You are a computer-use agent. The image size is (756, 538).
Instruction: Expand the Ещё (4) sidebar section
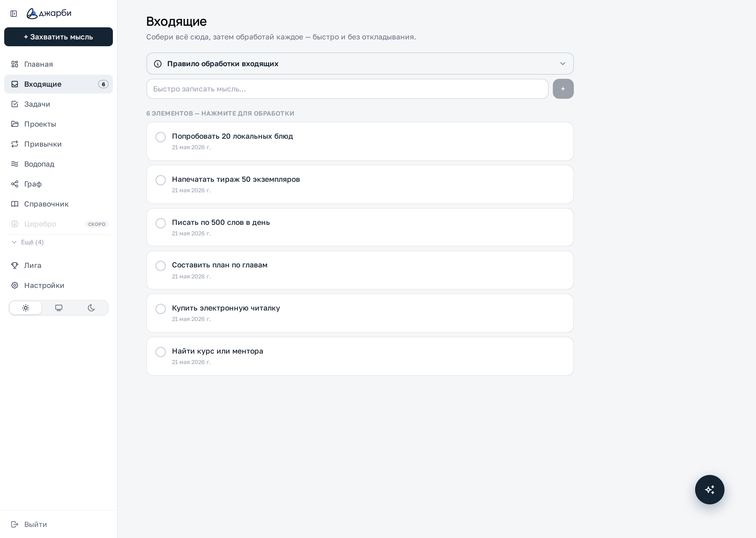coord(28,242)
